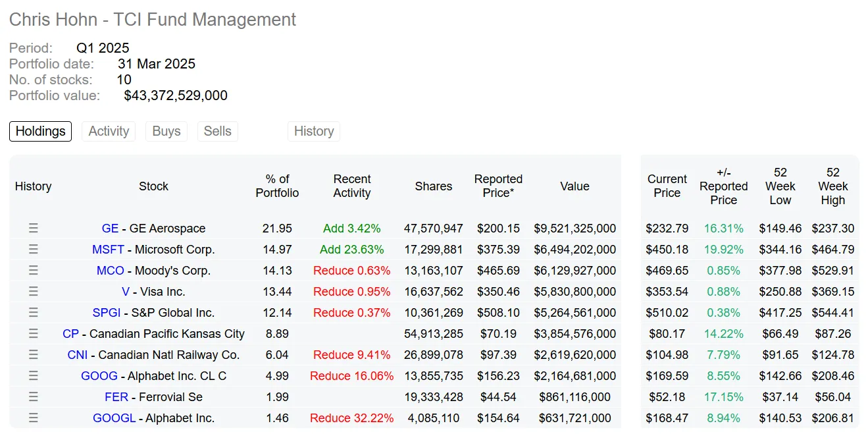Open the FER ticker link

[116, 397]
